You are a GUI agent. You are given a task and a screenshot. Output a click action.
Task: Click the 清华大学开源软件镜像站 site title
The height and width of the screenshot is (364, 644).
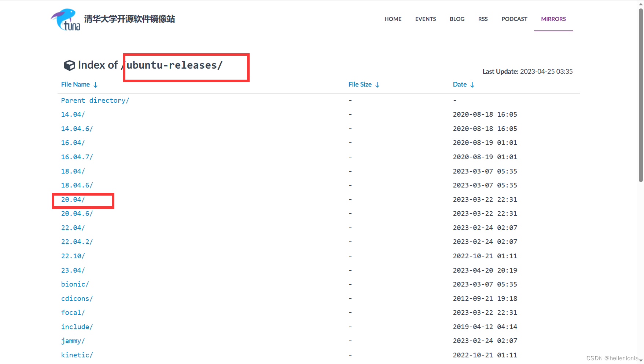tap(129, 19)
